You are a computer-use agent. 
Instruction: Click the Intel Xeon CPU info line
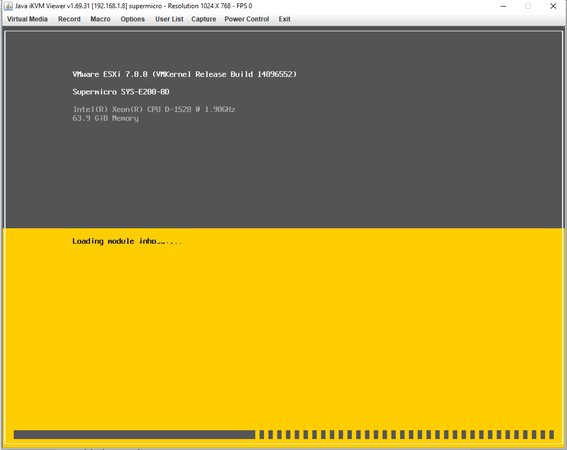click(154, 109)
